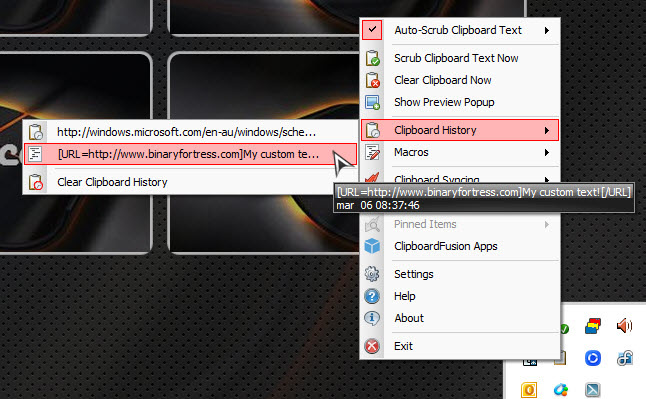
Task: Click the red Exit icon
Action: coord(372,346)
